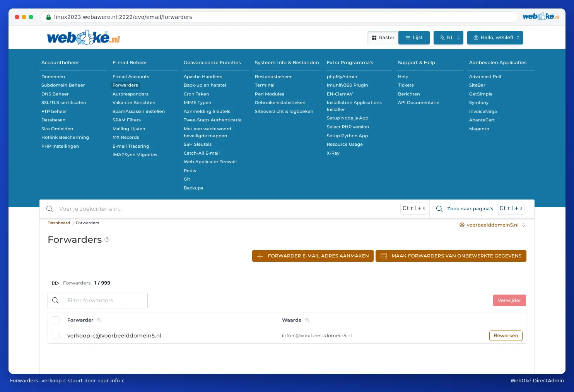Screen dimensions: 574x392
Task: Open phpMyAdmin menu item
Action: [x=342, y=77]
